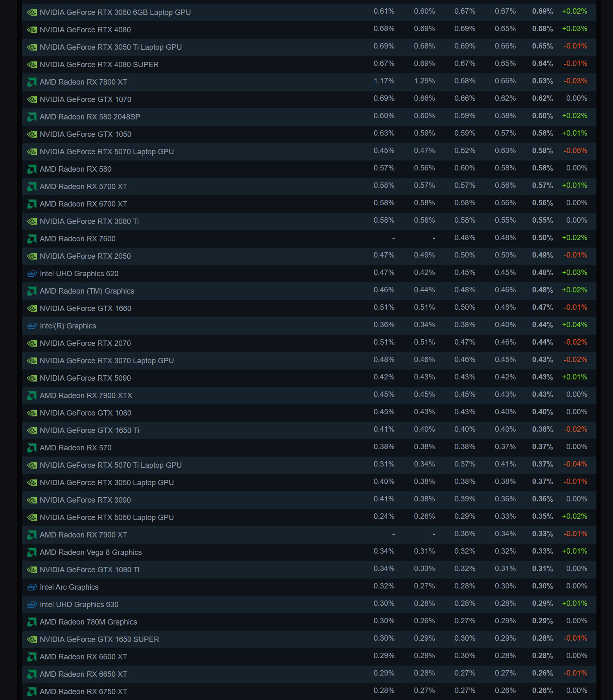Select the NVIDIA logo next to GeForce GTX 1070
The image size is (613, 700).
click(x=32, y=100)
